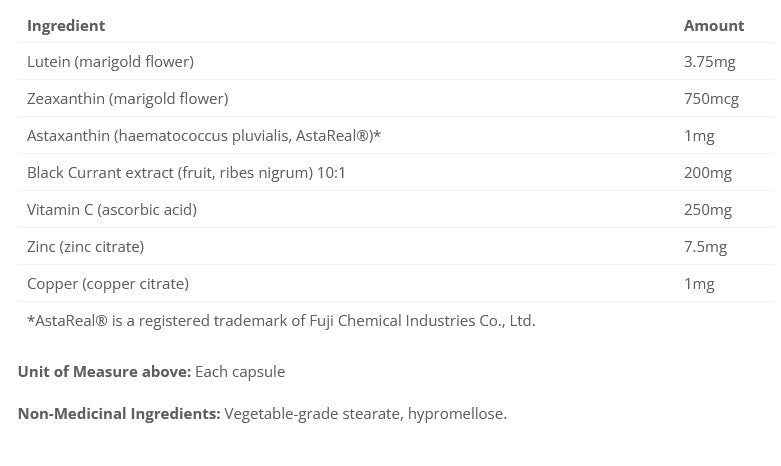
Task: Click the AstaReal trademark footnote text
Action: coord(281,321)
